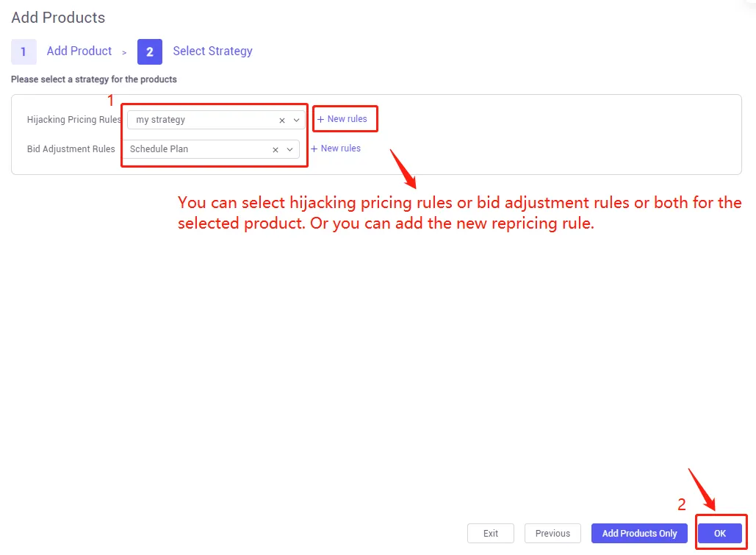756x555 pixels.
Task: Clear the "Schedule Plan" selection
Action: [x=275, y=148]
